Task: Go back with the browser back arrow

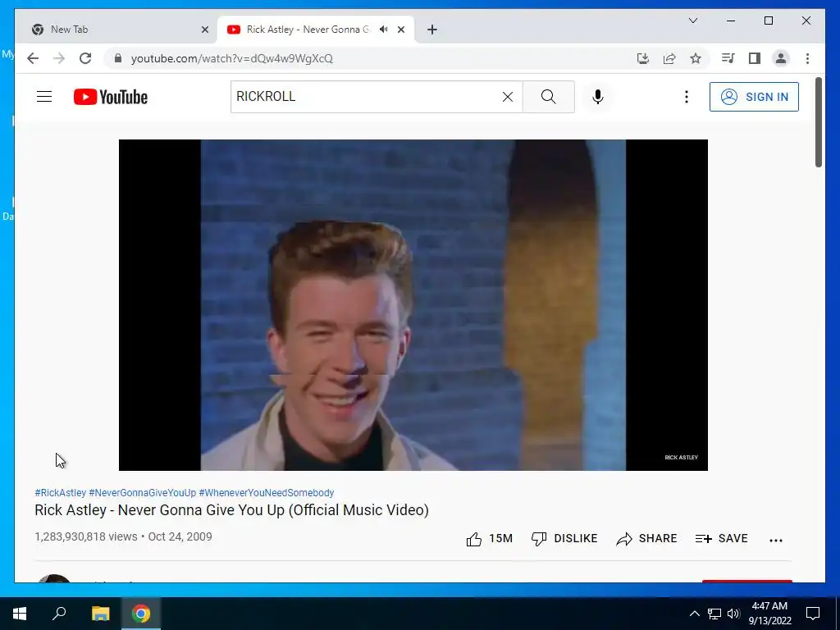Action: [33, 58]
